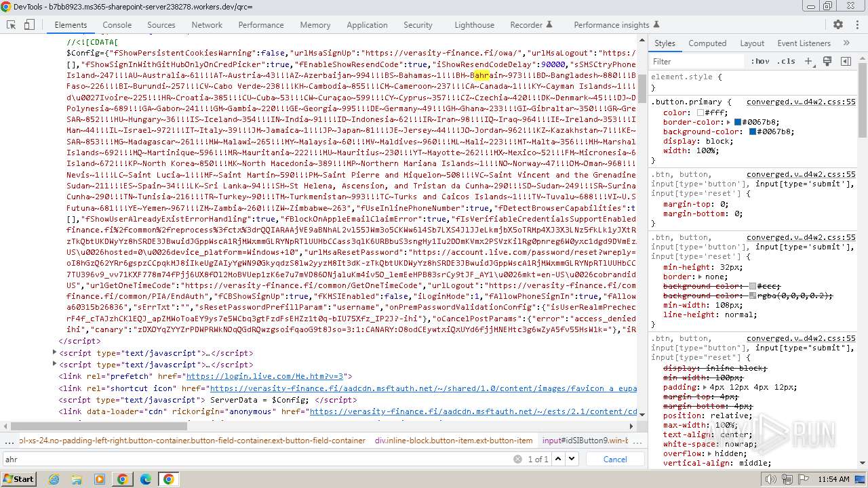Click the DOM tree vertical scrollbar thumb
The image size is (868, 488).
[x=642, y=88]
